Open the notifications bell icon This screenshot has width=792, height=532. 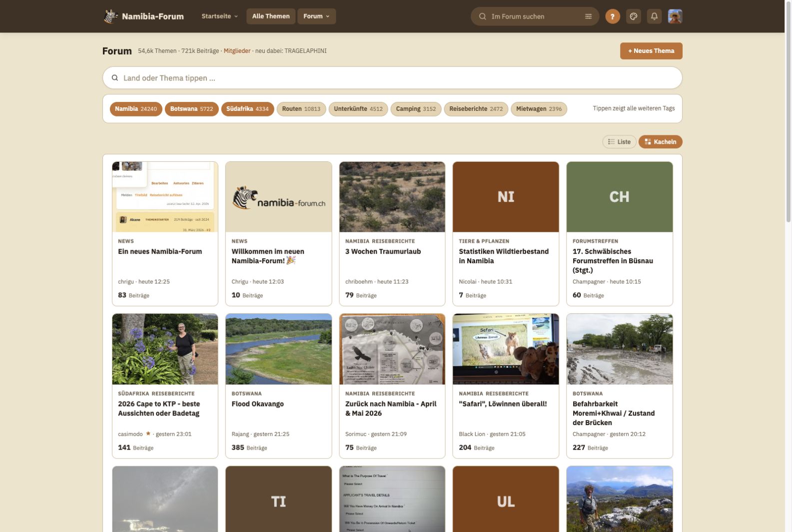pyautogui.click(x=654, y=16)
